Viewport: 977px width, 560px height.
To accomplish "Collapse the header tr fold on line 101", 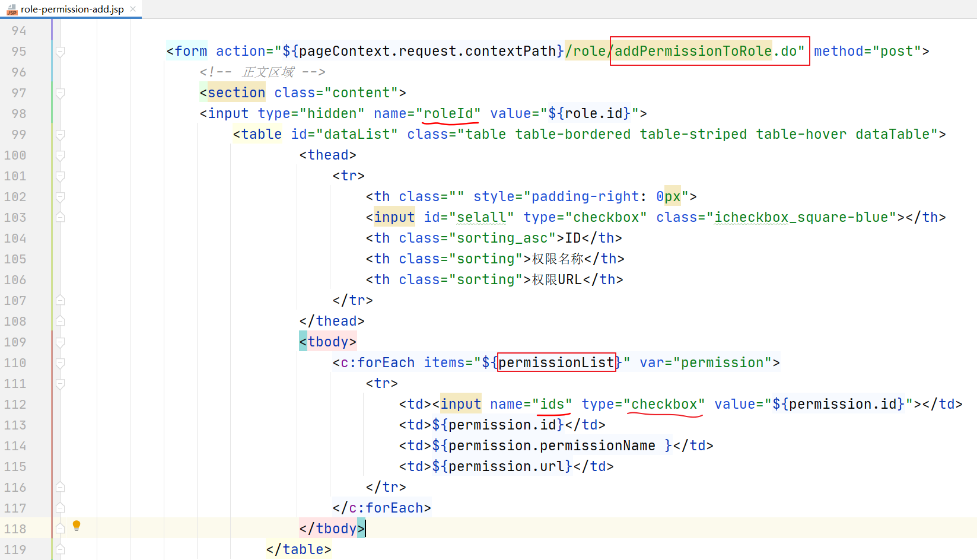I will [60, 176].
